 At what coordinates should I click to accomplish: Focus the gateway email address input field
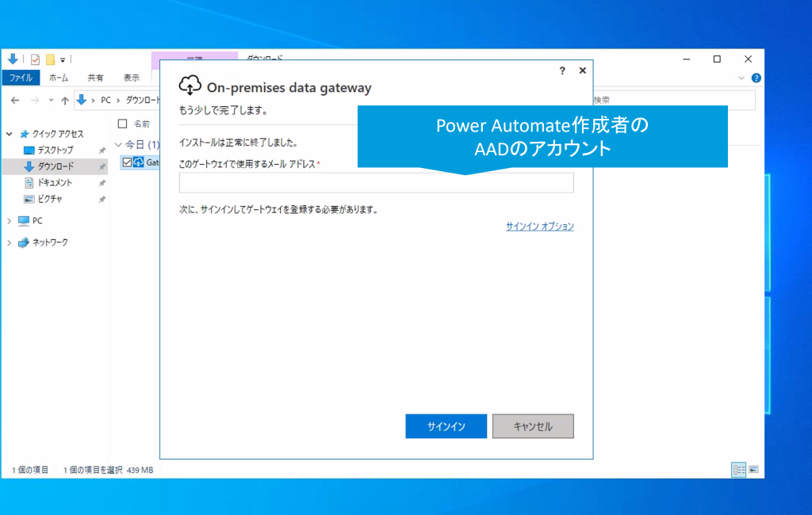[x=376, y=183]
